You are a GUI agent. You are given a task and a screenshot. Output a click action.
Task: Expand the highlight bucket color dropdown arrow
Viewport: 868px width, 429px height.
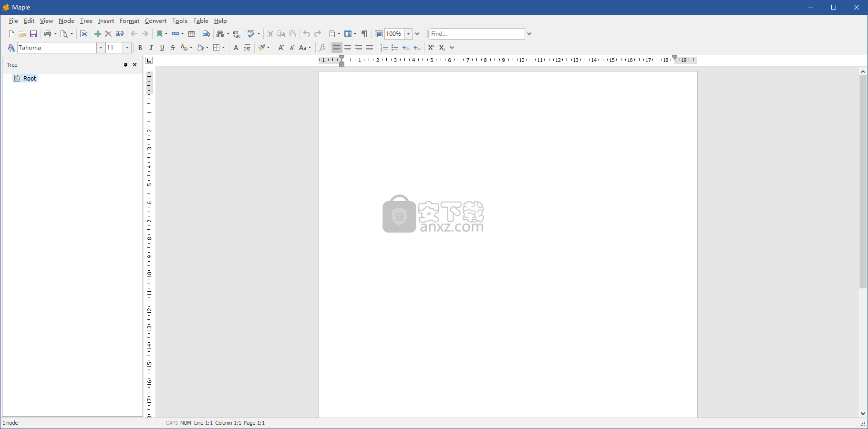(x=207, y=48)
